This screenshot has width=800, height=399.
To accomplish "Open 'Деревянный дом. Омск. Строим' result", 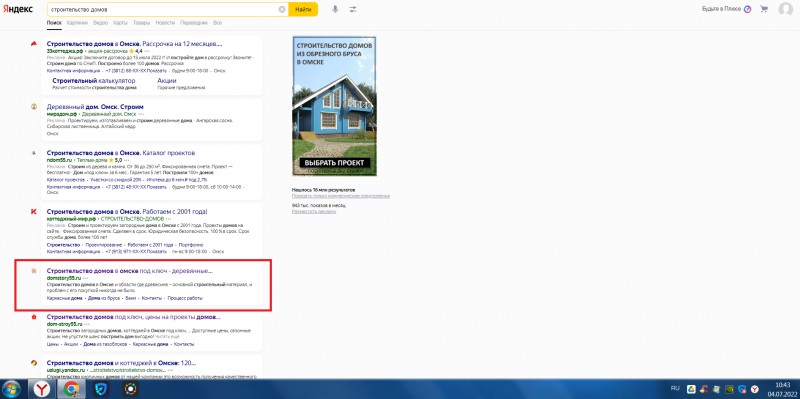I will (x=95, y=107).
